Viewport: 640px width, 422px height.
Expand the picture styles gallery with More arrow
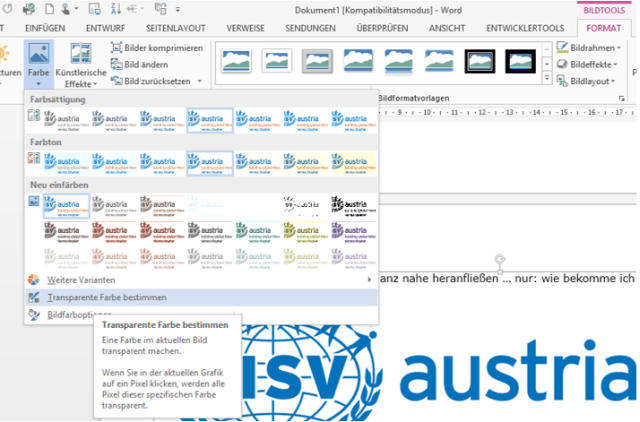point(548,78)
